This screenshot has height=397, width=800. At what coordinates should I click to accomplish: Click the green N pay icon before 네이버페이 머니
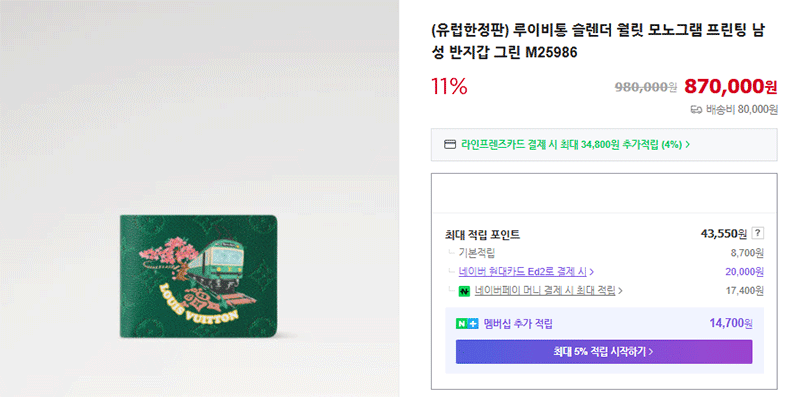(x=464, y=291)
